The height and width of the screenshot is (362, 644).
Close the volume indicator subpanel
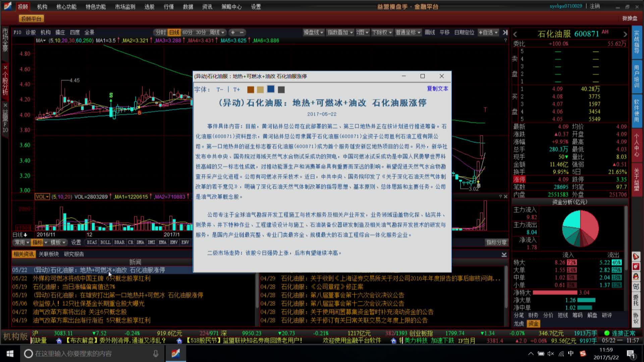(x=506, y=196)
